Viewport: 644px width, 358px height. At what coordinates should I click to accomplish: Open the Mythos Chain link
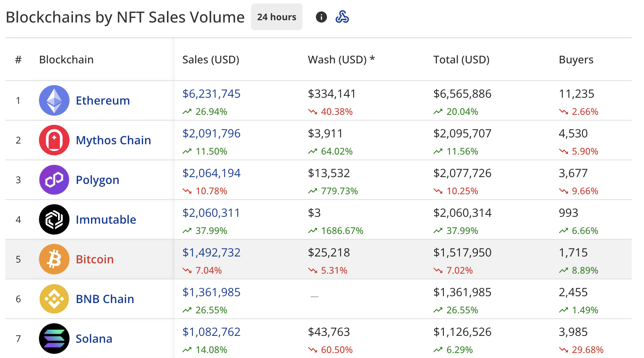113,140
